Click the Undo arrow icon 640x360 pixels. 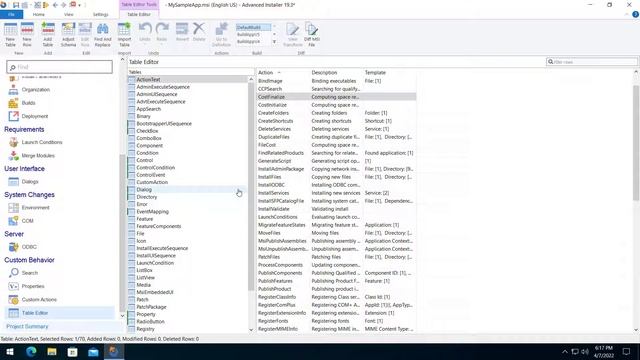pos(145,32)
